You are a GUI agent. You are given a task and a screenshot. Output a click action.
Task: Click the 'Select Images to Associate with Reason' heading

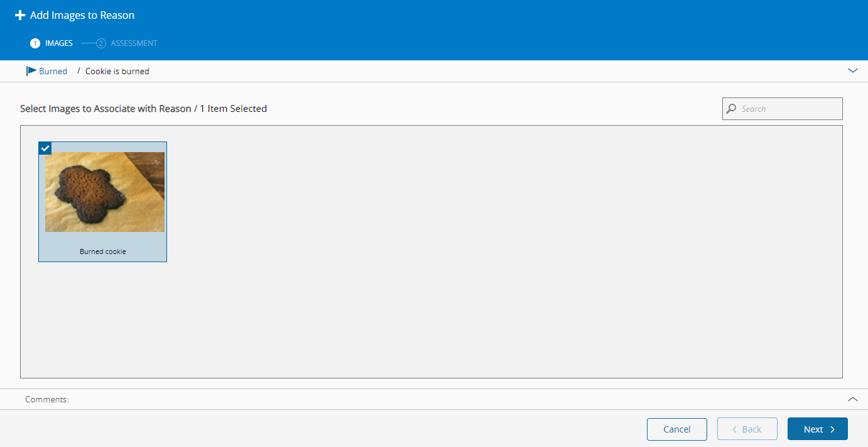coord(106,109)
